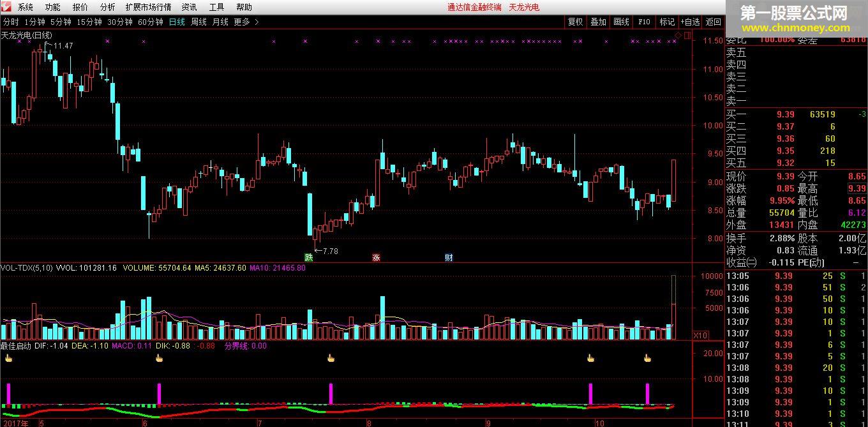Image resolution: width=868 pixels, height=427 pixels.
Task: Click the 标记 mark button
Action: 667,22
